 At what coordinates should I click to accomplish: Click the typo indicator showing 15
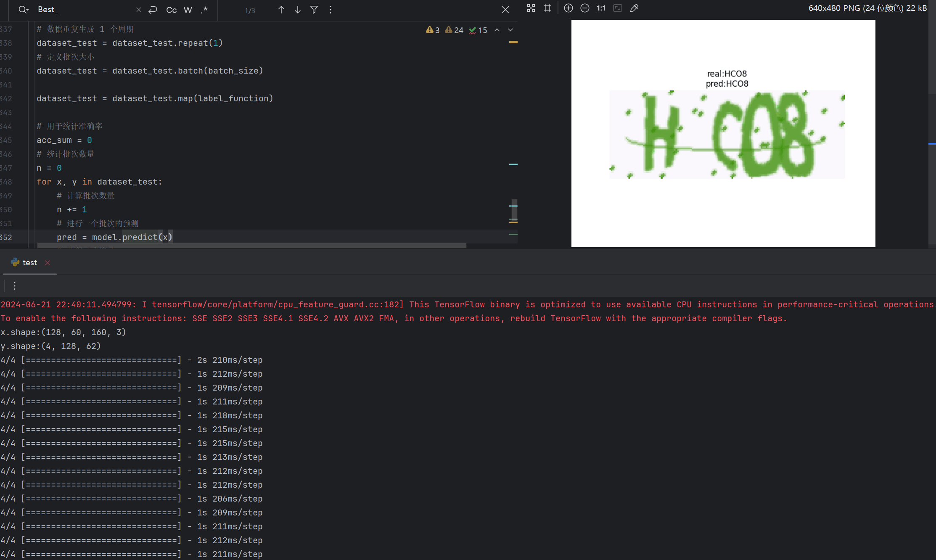click(478, 30)
